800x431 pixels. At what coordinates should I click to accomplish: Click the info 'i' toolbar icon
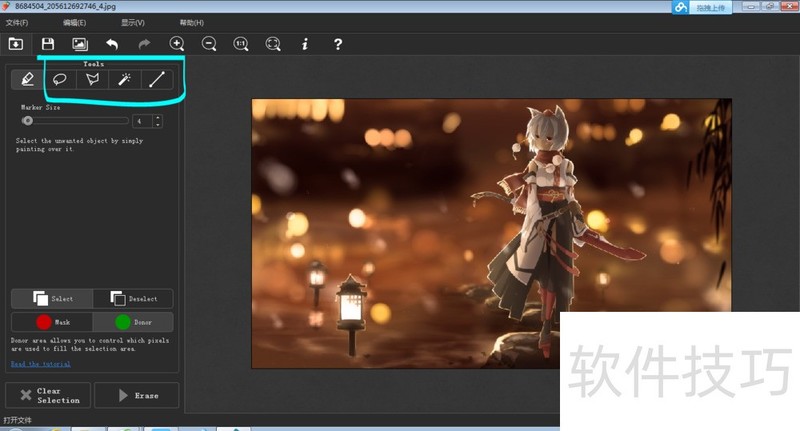(305, 44)
